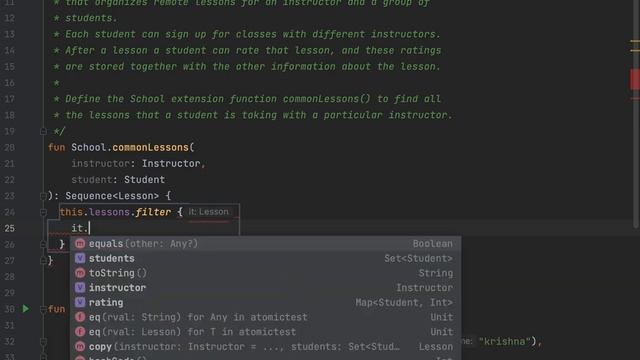Toggle fold marker next to fun at line 30
The image size is (640, 360).
pos(43,309)
